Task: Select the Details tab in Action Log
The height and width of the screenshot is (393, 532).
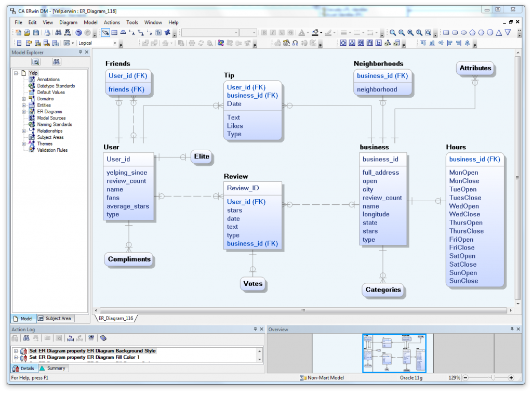Action: (x=24, y=368)
